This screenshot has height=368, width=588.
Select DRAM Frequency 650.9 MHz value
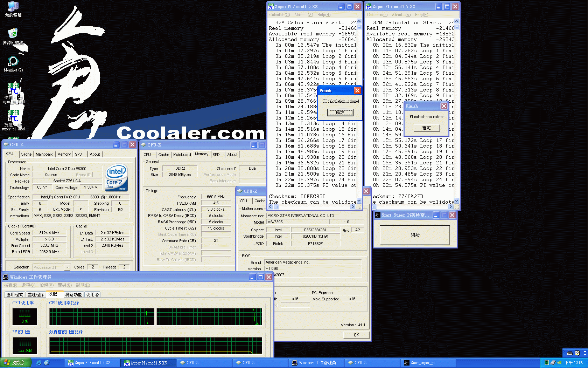point(216,197)
